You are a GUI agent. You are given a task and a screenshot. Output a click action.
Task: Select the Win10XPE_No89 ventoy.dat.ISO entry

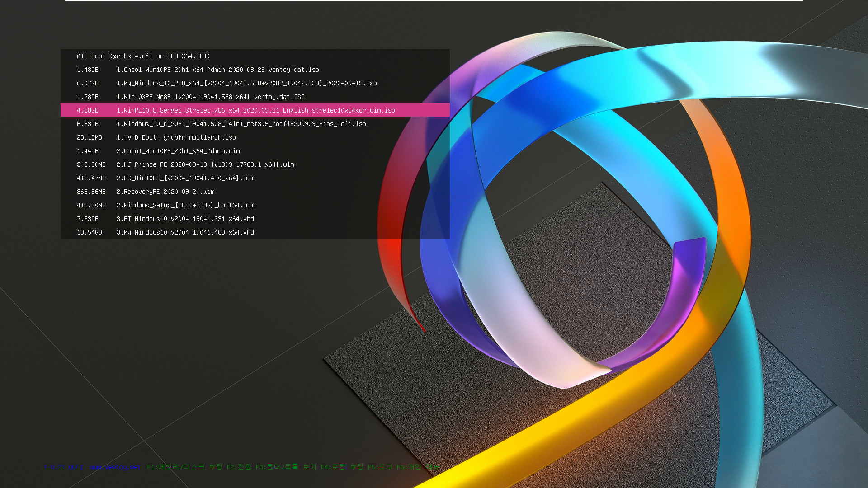pos(255,97)
